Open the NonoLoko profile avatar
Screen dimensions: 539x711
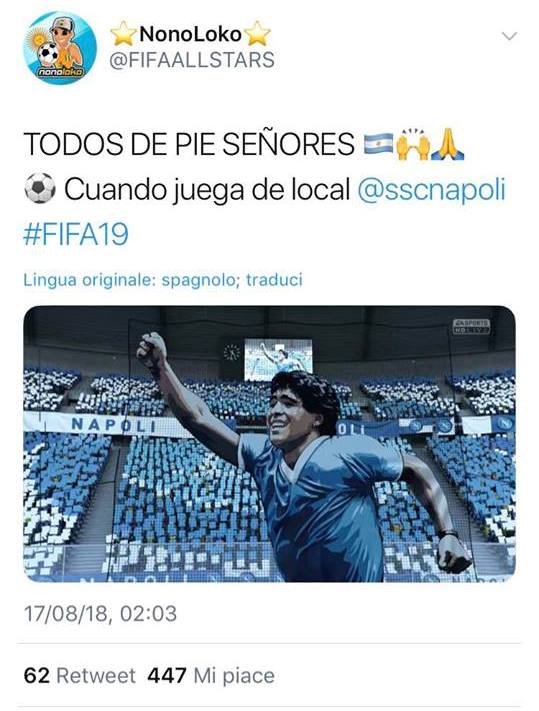[x=60, y=49]
